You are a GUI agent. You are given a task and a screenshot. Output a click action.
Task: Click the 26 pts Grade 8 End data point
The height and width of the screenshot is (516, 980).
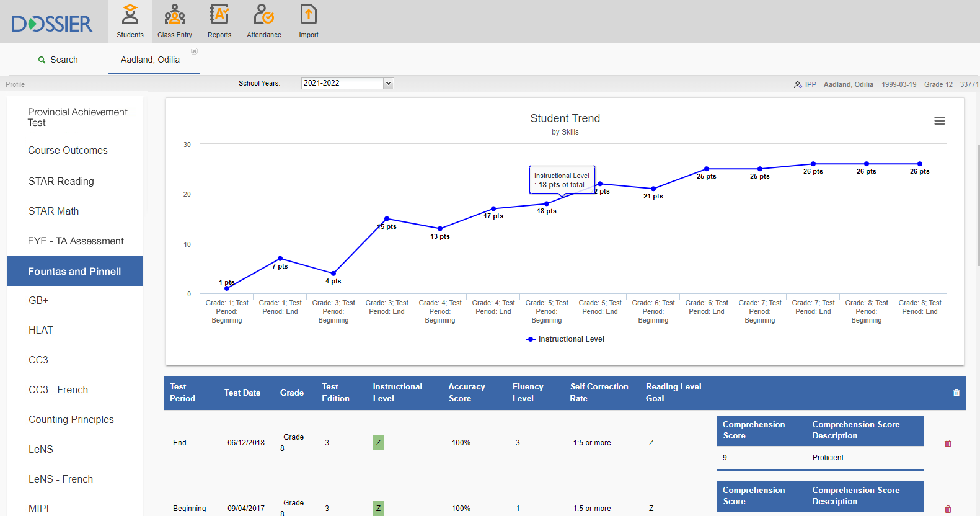click(920, 164)
